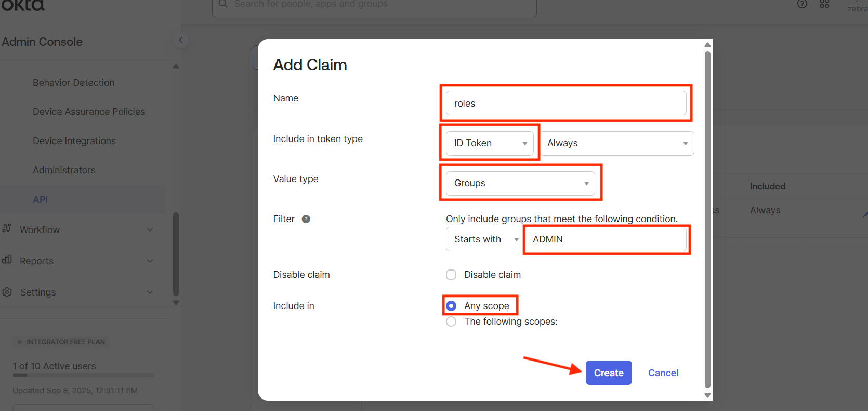Click the Cancel link
Image resolution: width=868 pixels, height=411 pixels.
coord(663,373)
